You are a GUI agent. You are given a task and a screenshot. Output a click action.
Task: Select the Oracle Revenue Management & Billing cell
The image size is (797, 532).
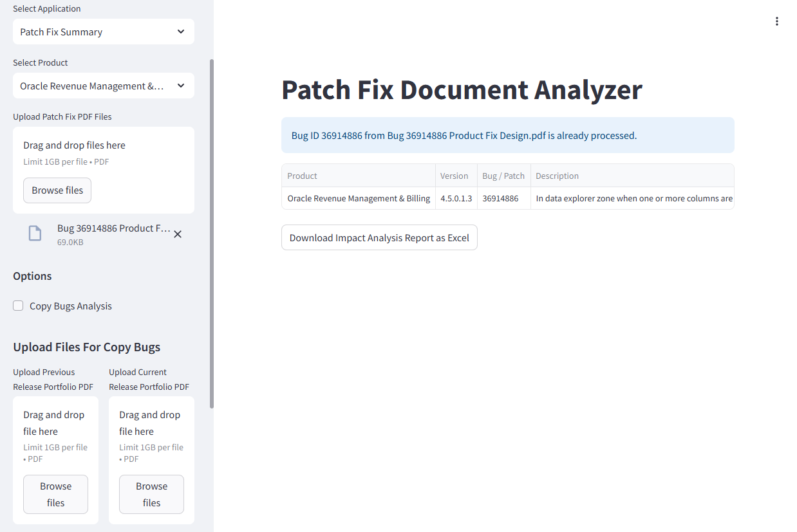359,198
